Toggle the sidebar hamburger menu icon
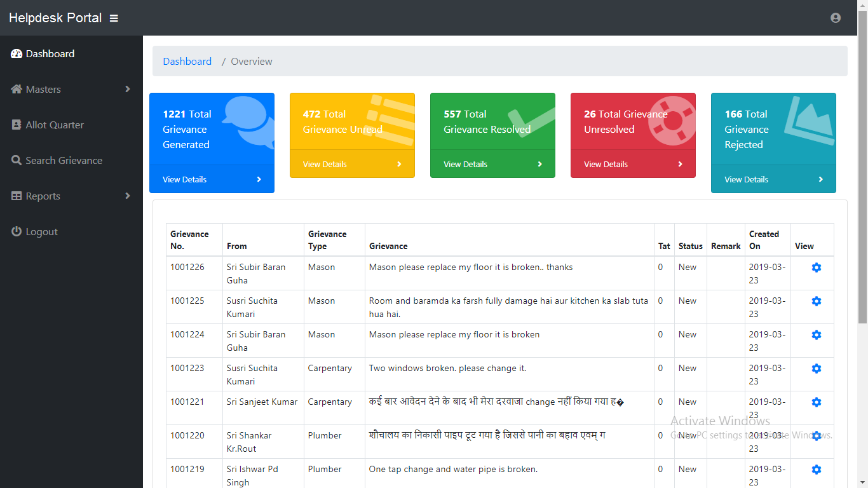Image resolution: width=868 pixels, height=488 pixels. [x=114, y=18]
